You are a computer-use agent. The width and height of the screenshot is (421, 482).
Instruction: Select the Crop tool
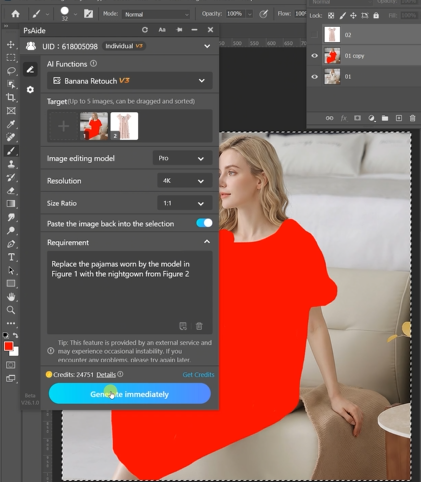[x=11, y=97]
